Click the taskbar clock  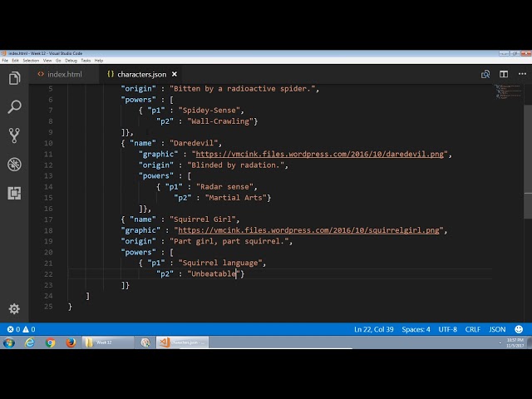tap(515, 342)
